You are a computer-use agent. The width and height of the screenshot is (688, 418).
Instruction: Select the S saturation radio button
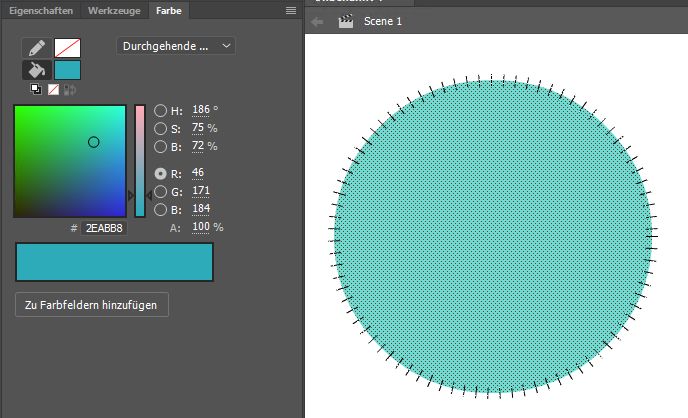point(161,129)
